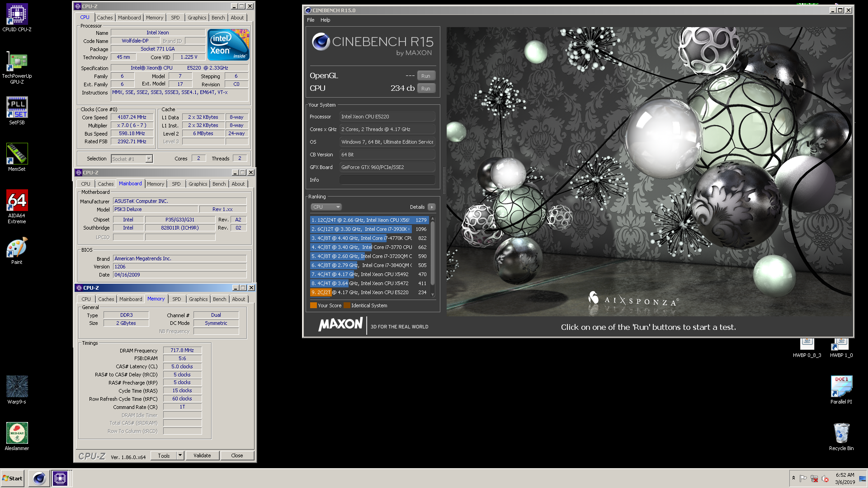868x488 pixels.
Task: Open the Aleslammer desktop icon
Action: tap(17, 436)
